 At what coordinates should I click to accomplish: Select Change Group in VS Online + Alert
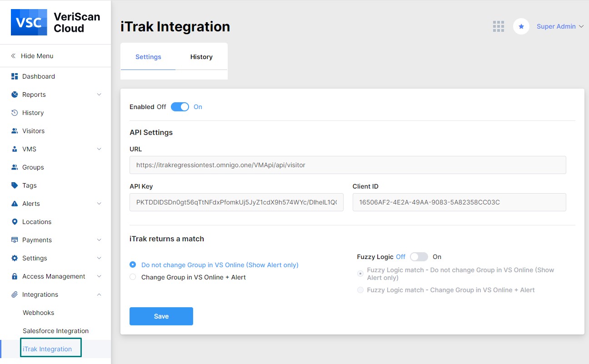click(133, 277)
